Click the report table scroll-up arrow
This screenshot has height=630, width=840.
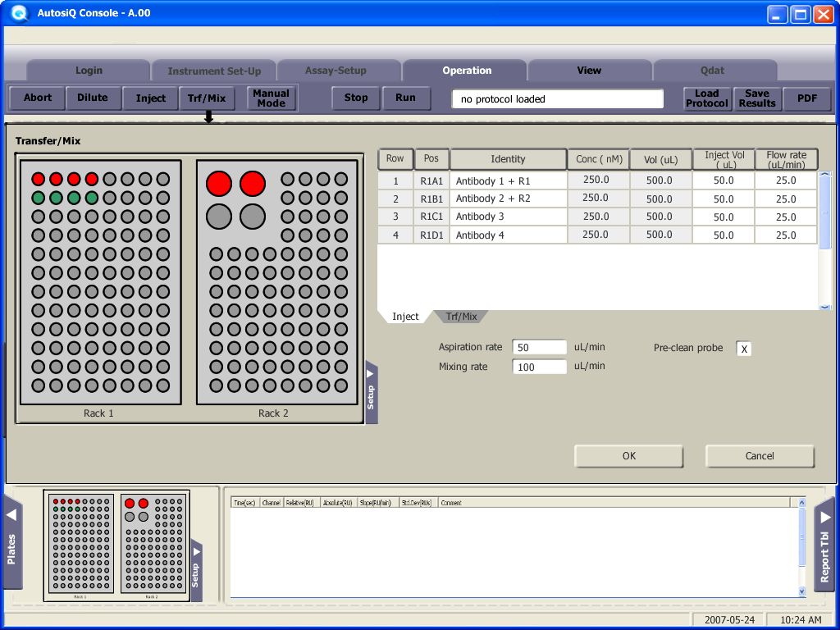(x=802, y=503)
